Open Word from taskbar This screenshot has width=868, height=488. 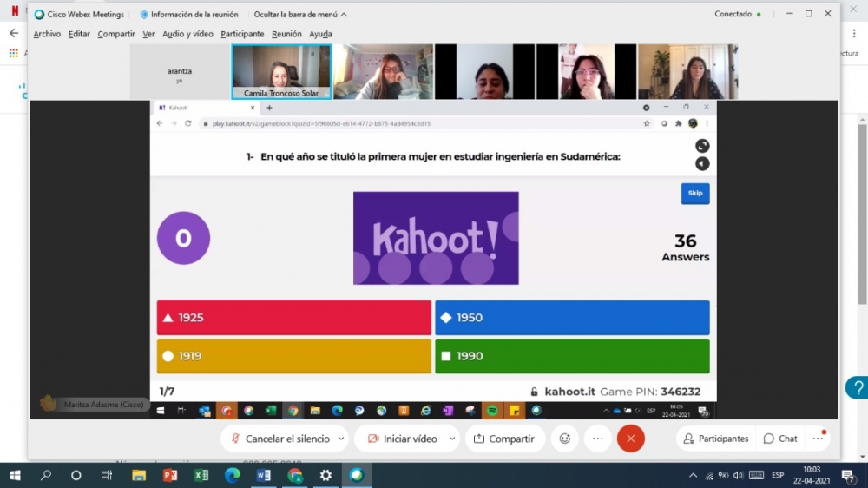[264, 475]
